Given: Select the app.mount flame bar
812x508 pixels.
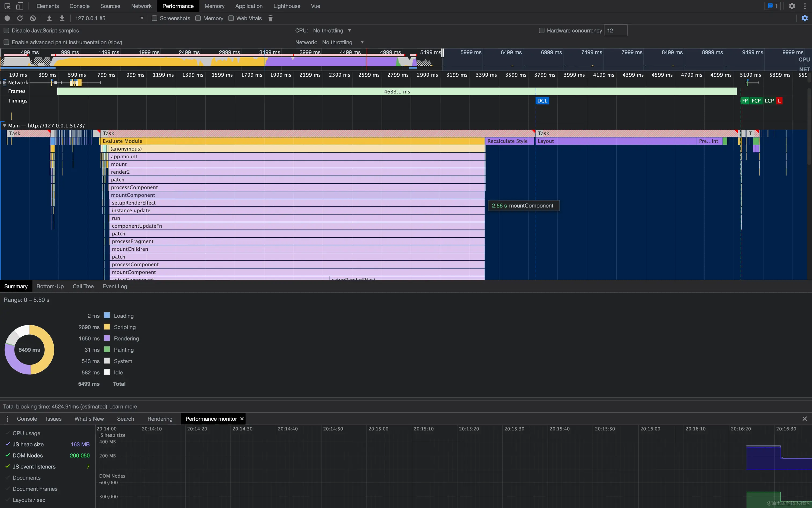Looking at the screenshot, I should tap(297, 156).
